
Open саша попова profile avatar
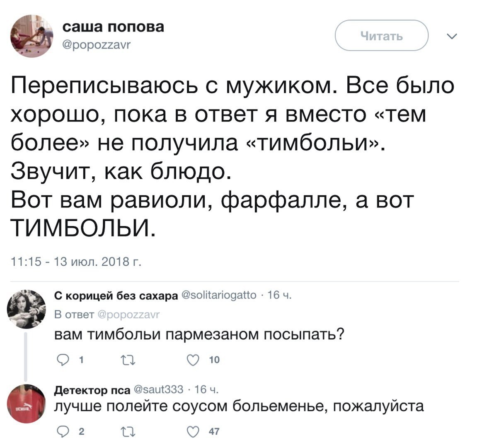pos(31,36)
